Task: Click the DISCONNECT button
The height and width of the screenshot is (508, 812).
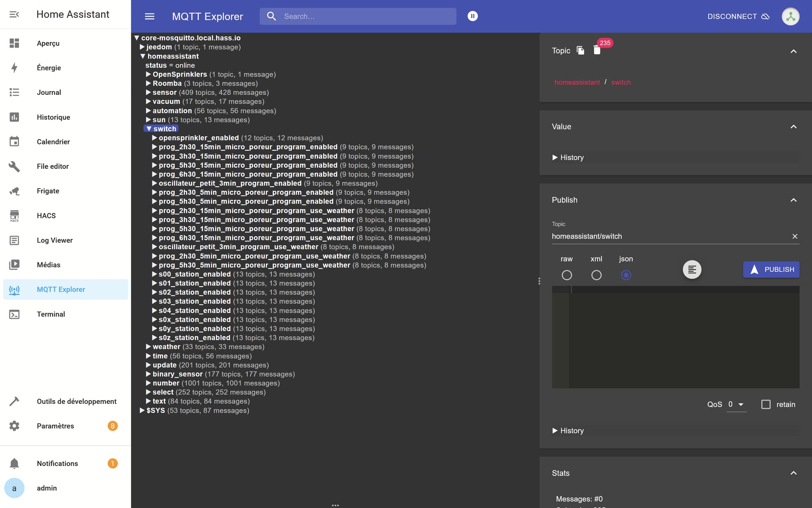Action: [738, 17]
